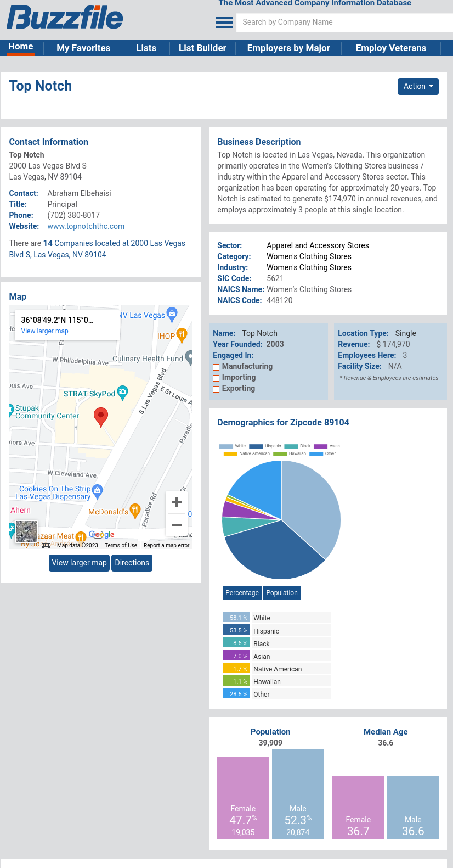Screen dimensions: 453x868
Task: Toggle Other legend swatch in chart
Action: (316, 454)
